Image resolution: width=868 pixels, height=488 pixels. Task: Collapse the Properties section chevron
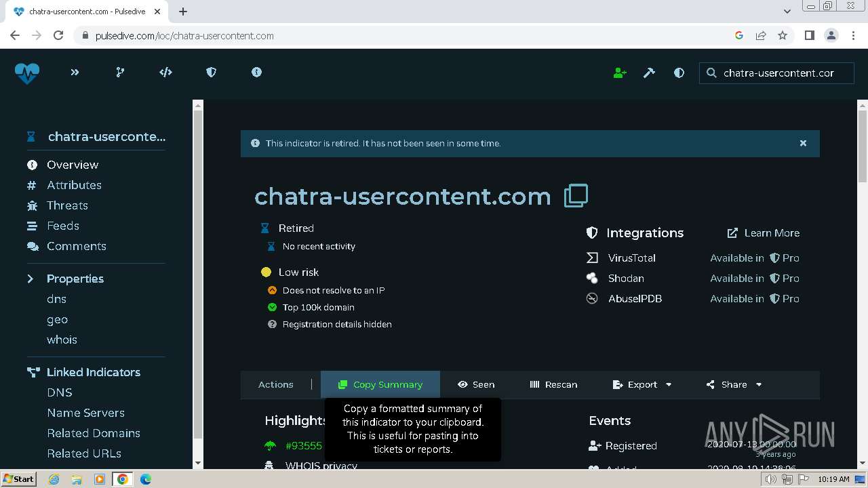pos(31,279)
